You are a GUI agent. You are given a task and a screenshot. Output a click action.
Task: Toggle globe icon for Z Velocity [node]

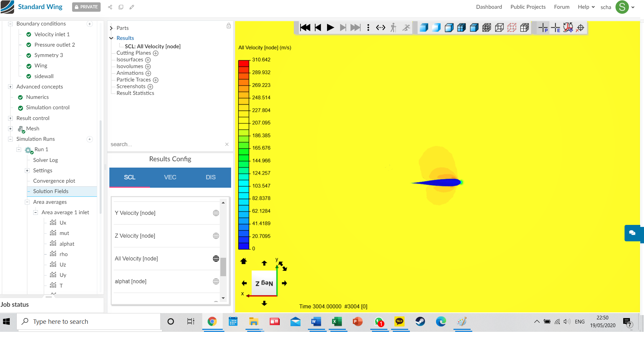tap(216, 236)
